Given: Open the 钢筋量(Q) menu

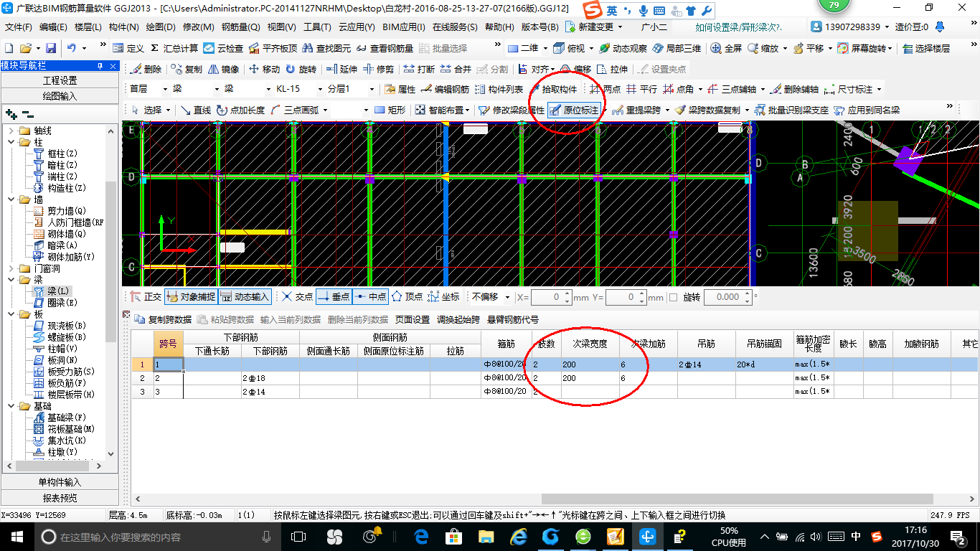Looking at the screenshot, I should (240, 27).
